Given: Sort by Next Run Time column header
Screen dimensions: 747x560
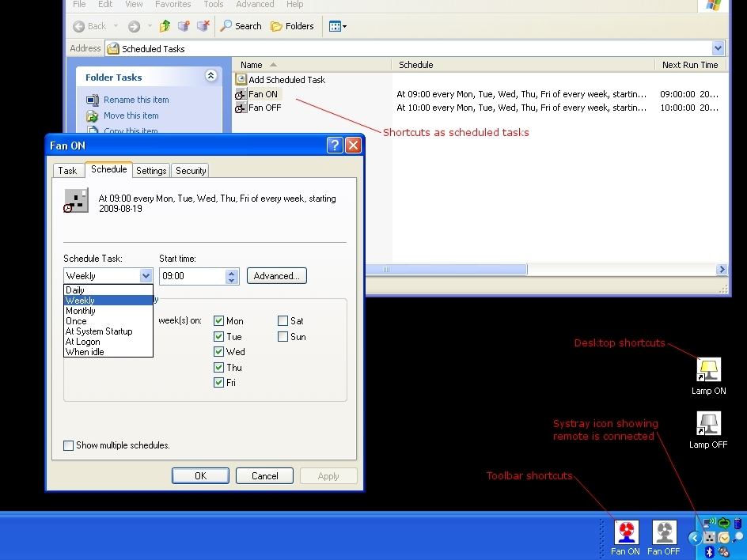Looking at the screenshot, I should point(690,65).
